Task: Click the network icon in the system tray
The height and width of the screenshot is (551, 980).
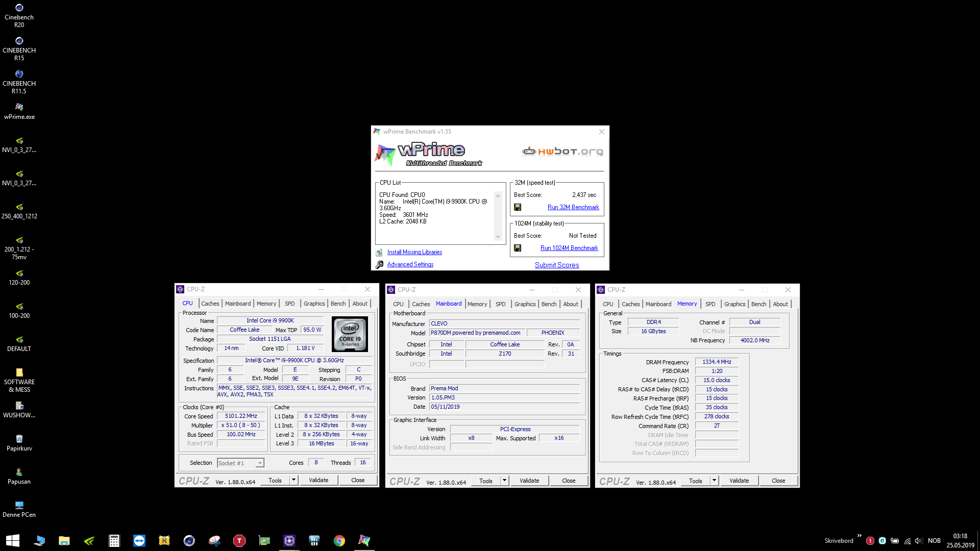Action: [x=907, y=541]
